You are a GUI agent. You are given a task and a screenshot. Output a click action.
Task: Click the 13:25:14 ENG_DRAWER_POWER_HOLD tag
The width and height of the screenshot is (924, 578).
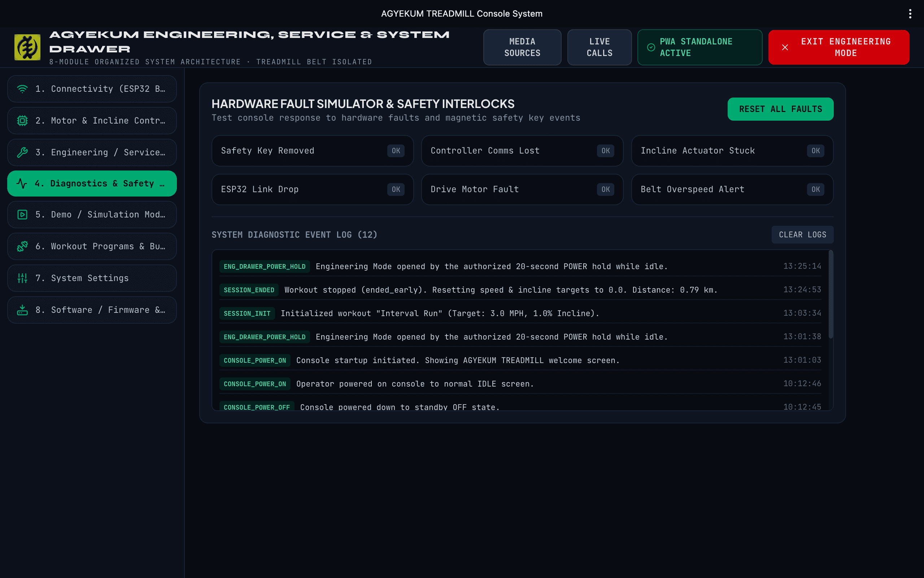tap(265, 267)
